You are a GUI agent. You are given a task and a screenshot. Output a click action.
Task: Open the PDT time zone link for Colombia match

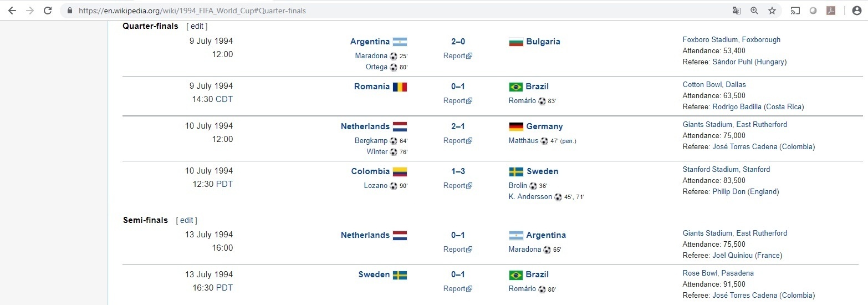point(224,184)
